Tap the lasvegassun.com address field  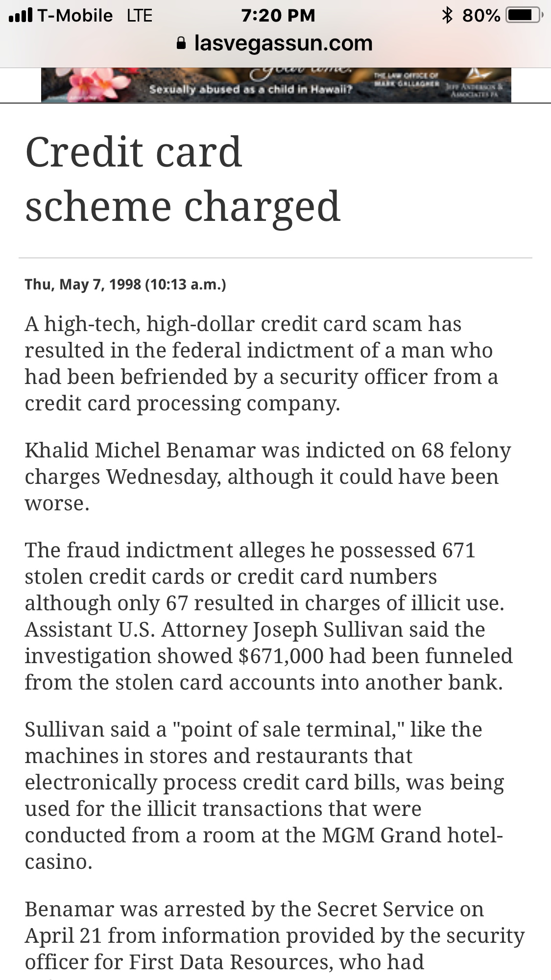275,43
